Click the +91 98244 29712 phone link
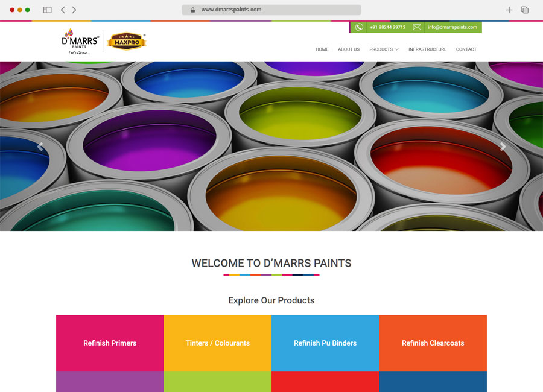This screenshot has width=543, height=392. tap(387, 27)
